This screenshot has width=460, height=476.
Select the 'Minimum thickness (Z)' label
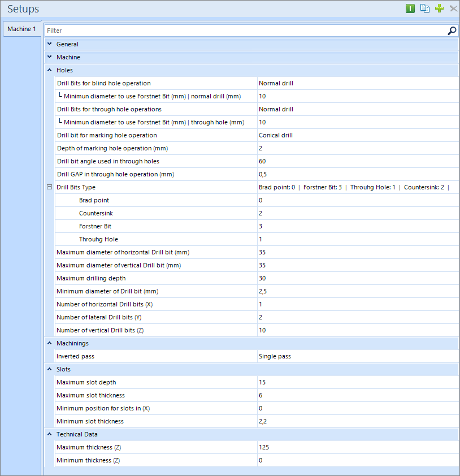88,460
